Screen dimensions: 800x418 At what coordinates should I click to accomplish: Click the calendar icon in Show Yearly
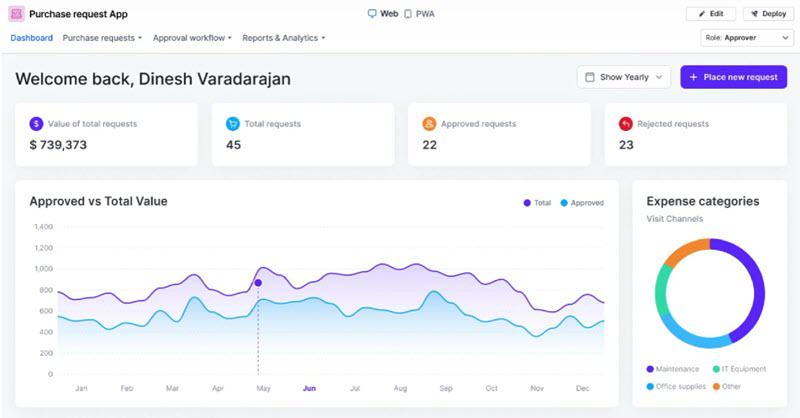pos(590,77)
